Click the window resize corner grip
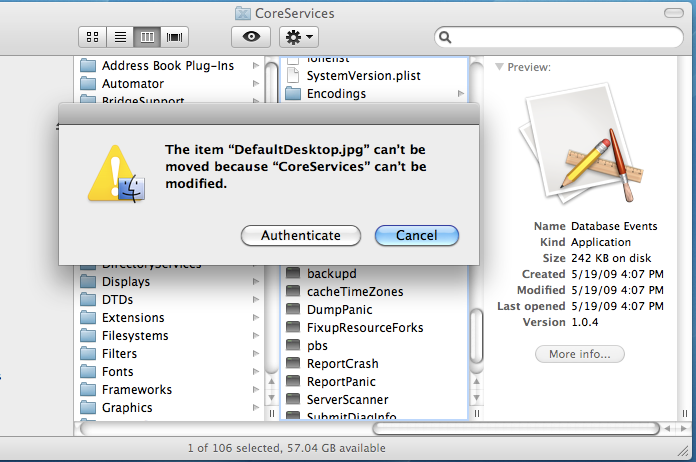Image resolution: width=696 pixels, height=462 pixels. click(683, 451)
